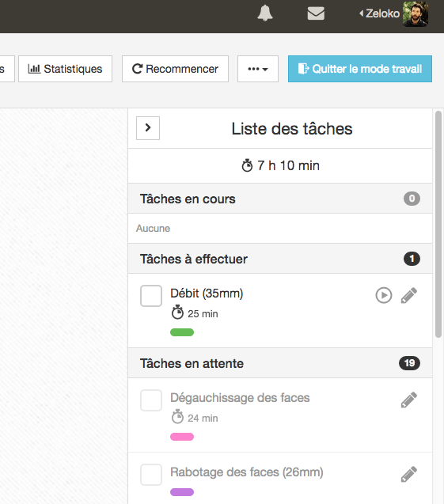Viewport: 444px width, 504px height.
Task: Click the green label on Débit task
Action: pyautogui.click(x=182, y=332)
